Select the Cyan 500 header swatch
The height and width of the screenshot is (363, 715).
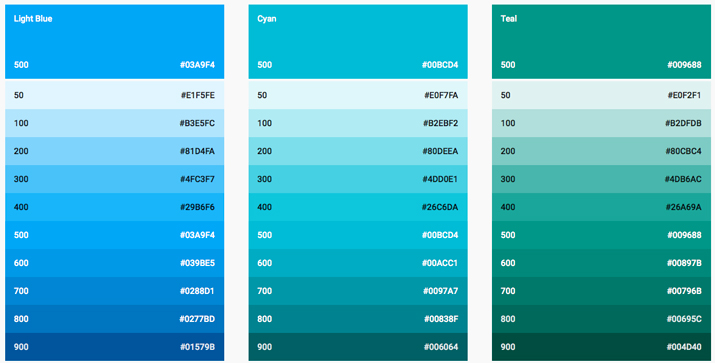358,41
